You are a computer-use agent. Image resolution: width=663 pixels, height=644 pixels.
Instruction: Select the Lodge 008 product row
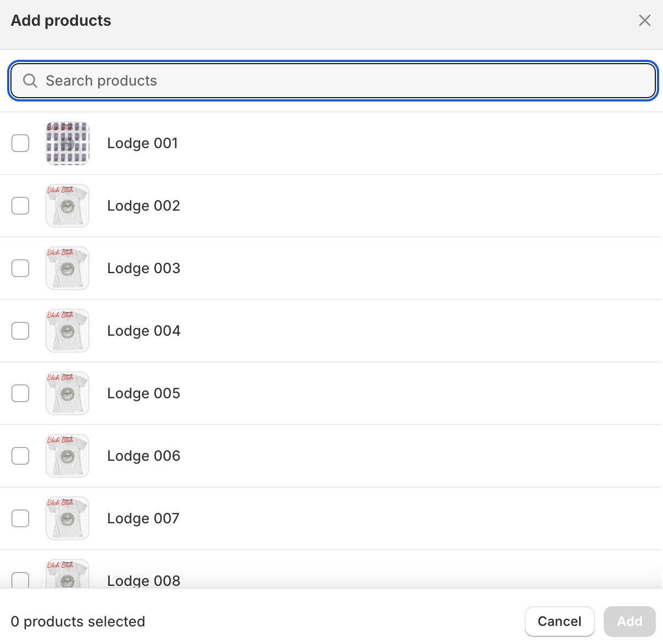tap(329, 576)
